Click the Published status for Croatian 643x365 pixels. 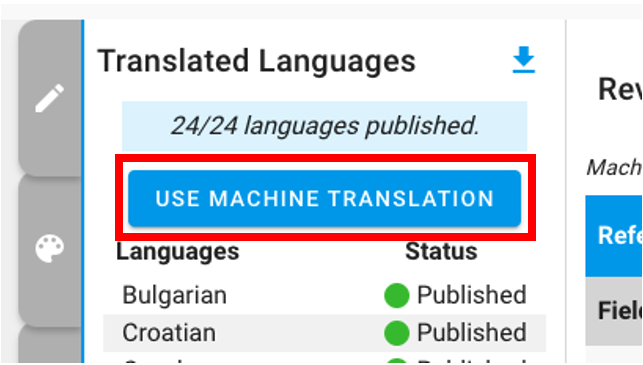click(x=472, y=333)
